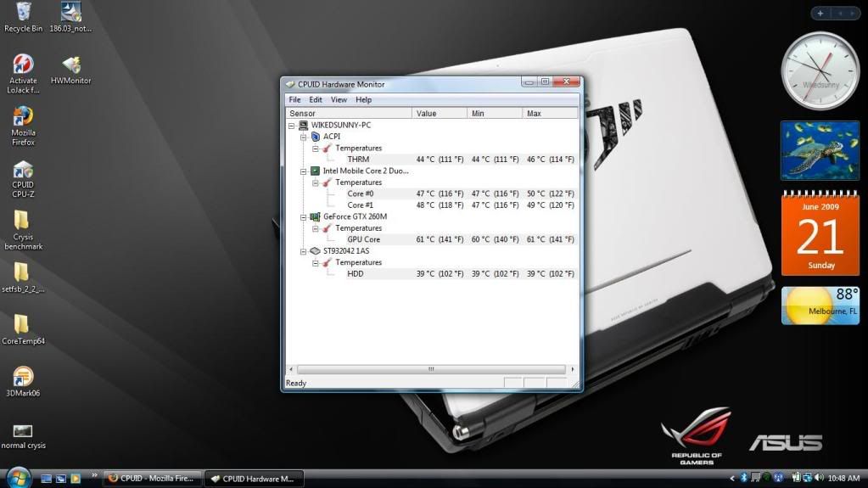Collapse Temperatures node under GeForce GTX 260M
This screenshot has height=488, width=868.
[x=315, y=229]
